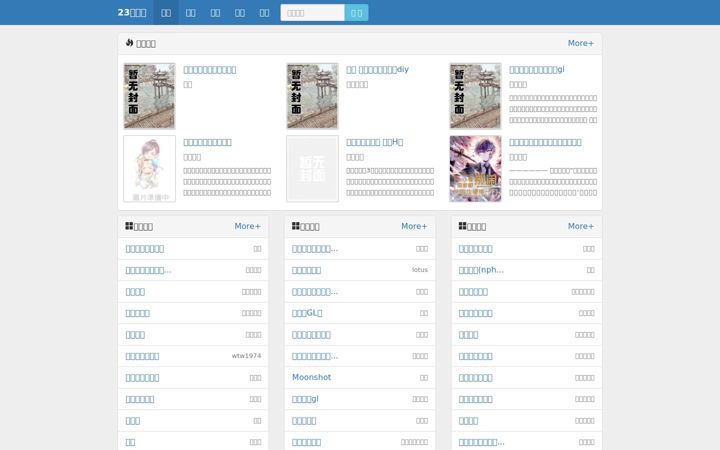The image size is (720, 450).
Task: Open the list title containing (nph...
Action: pos(481,270)
